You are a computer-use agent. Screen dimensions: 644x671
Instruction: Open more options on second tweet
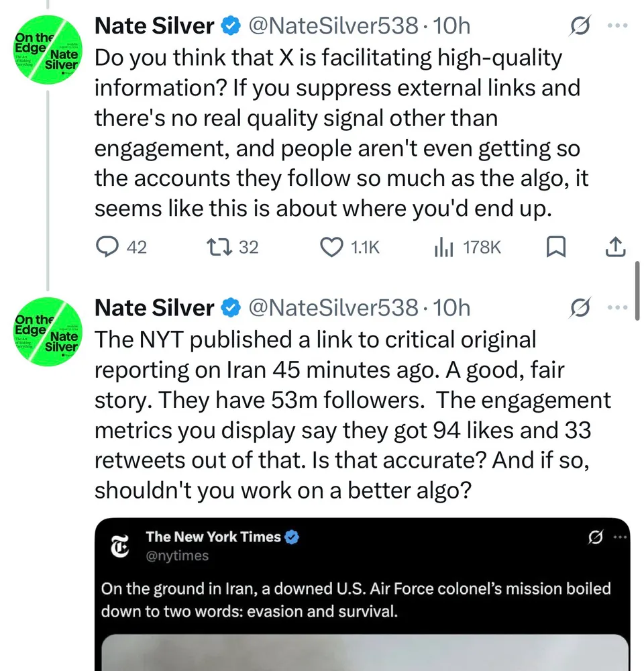[616, 308]
